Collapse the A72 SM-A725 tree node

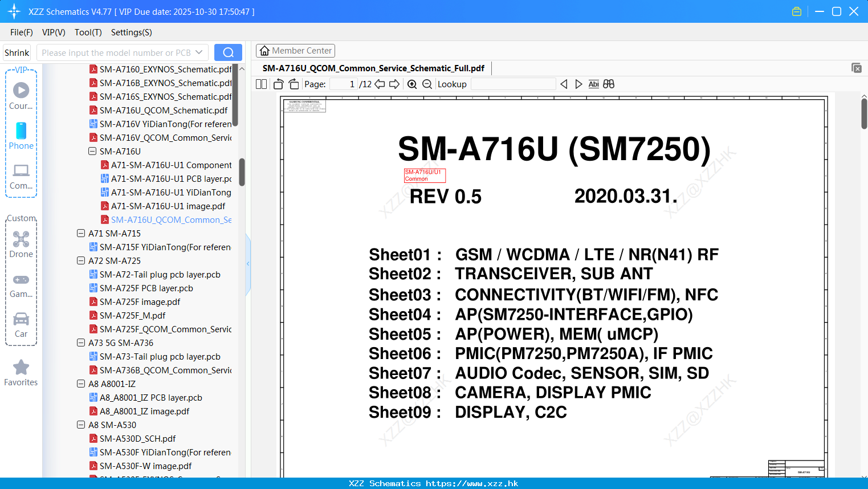[x=81, y=260]
